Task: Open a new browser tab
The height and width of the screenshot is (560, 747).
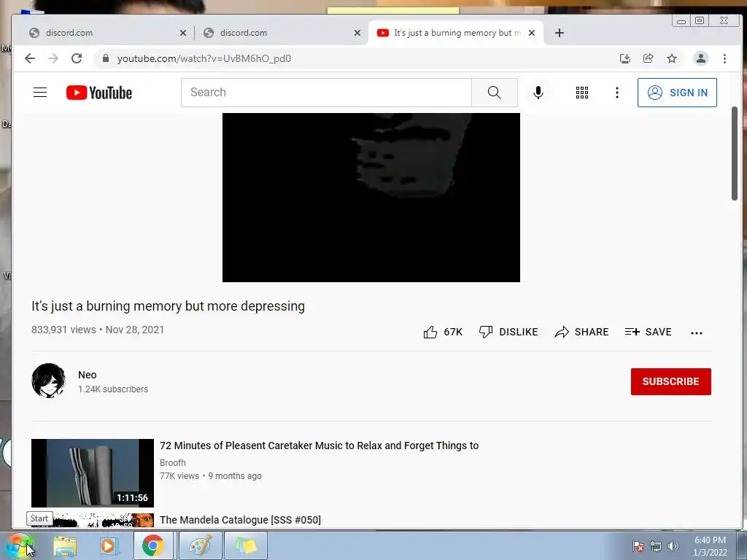Action: [x=560, y=33]
